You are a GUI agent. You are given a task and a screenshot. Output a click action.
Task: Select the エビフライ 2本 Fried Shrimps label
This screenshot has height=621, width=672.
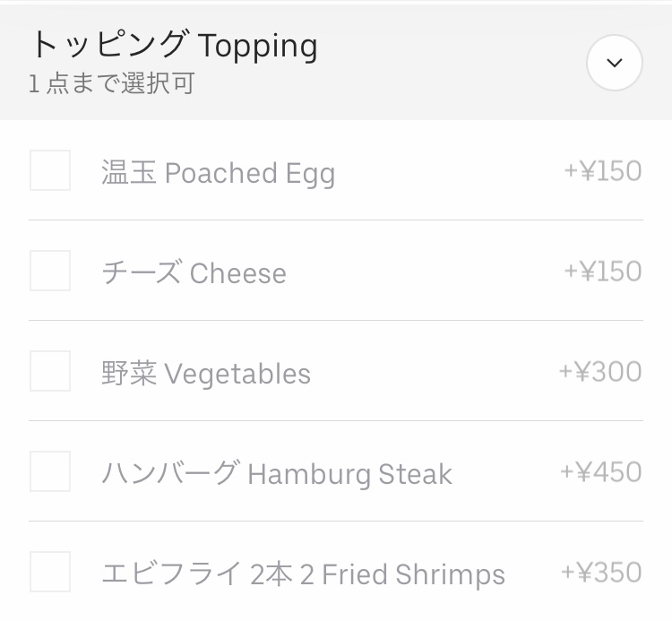(x=303, y=574)
